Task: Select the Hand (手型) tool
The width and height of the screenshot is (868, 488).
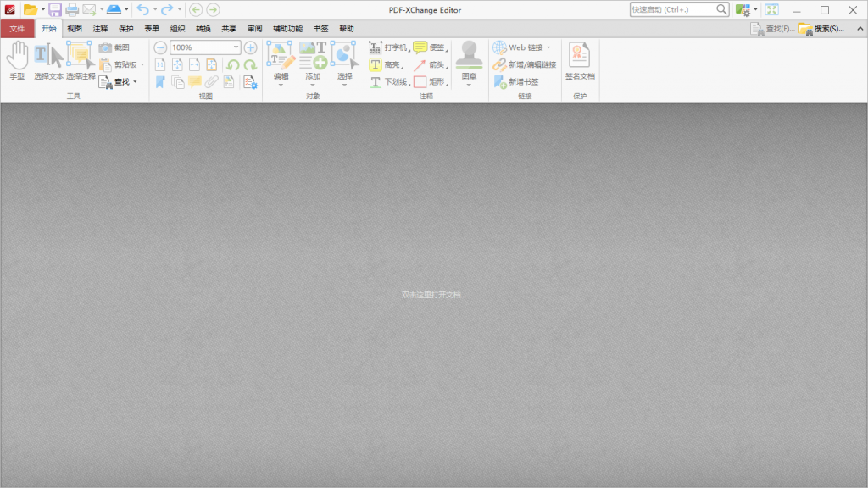Action: point(17,59)
